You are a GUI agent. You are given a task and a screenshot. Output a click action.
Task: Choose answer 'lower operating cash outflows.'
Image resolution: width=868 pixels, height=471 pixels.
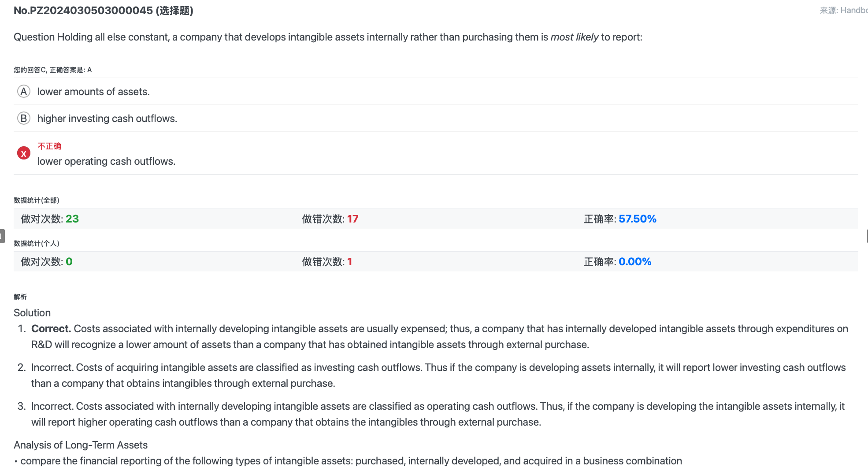[106, 161]
